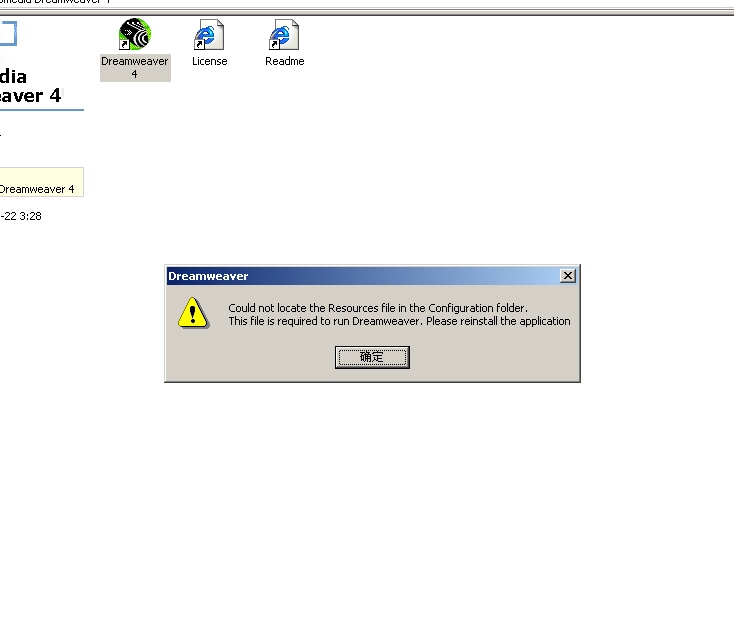This screenshot has height=627, width=734.
Task: Click the yellow Dreamweaver 4 info box
Action: point(42,182)
